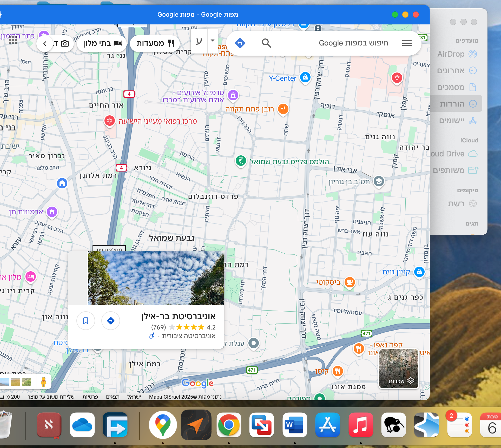Select the blue home location marker
Viewport: 501px width, 448px height.
[62, 183]
